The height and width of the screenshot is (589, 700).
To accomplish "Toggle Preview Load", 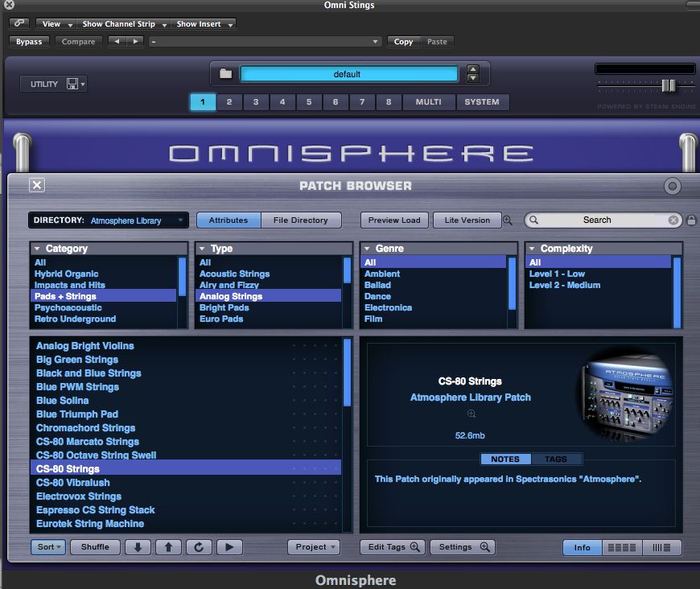I will click(x=394, y=220).
